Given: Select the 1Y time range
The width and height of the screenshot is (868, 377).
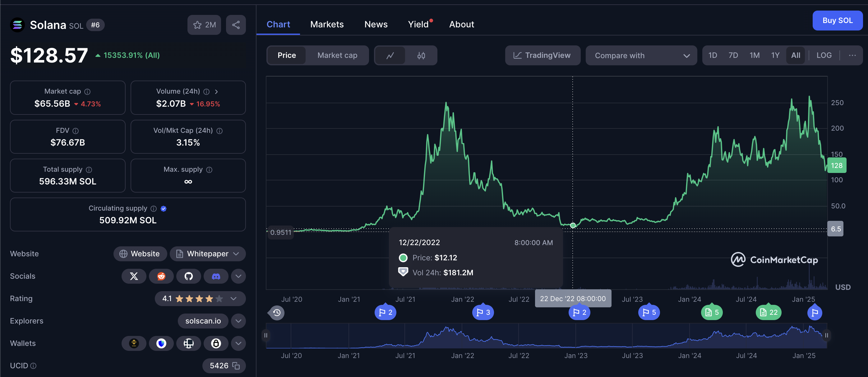Looking at the screenshot, I should (775, 55).
